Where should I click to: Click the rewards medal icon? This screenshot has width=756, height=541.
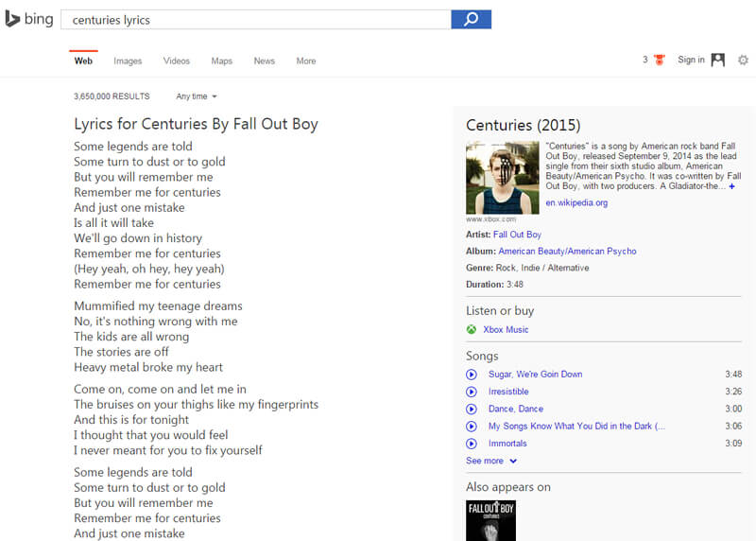click(x=659, y=60)
